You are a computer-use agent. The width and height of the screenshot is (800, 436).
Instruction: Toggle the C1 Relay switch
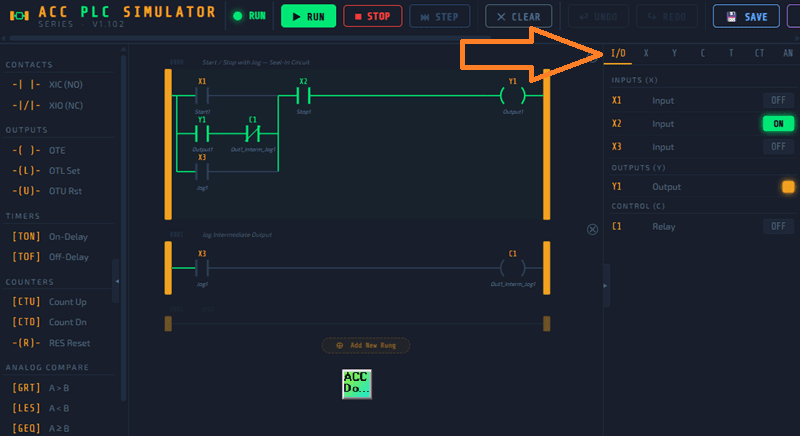[x=777, y=226]
